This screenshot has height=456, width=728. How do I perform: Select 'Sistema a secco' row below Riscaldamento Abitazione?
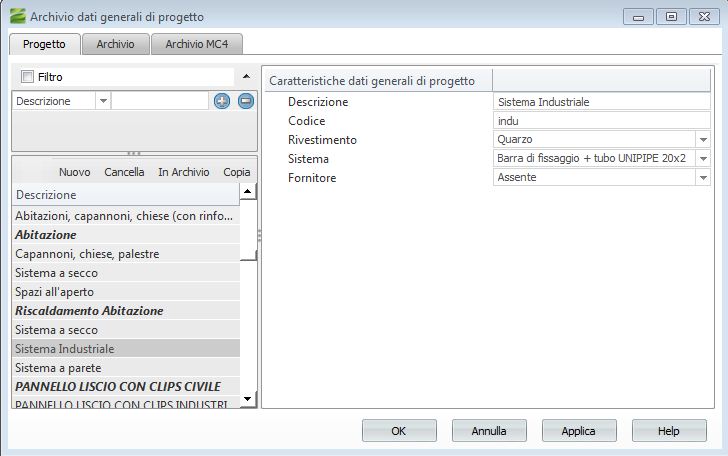(125, 330)
